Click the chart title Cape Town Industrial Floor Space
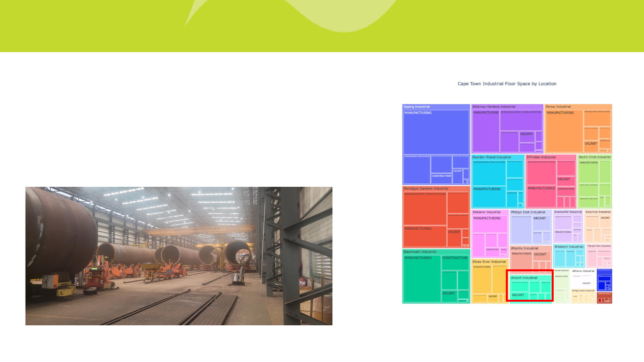This screenshot has height=362, width=644. tap(507, 84)
